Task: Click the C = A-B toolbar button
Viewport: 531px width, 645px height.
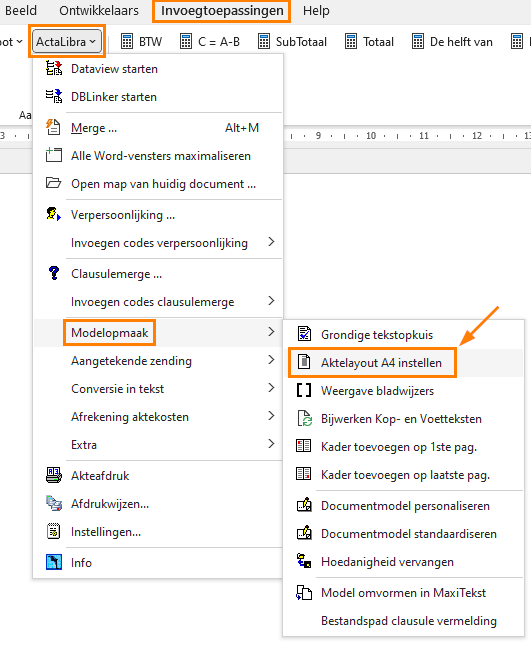Action: (x=210, y=42)
